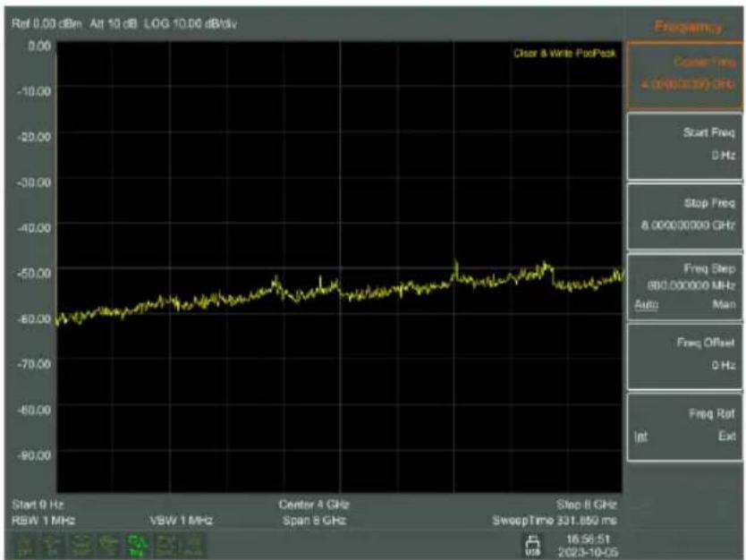Click the Att 10 dB readout
746x560 pixels.
point(114,23)
